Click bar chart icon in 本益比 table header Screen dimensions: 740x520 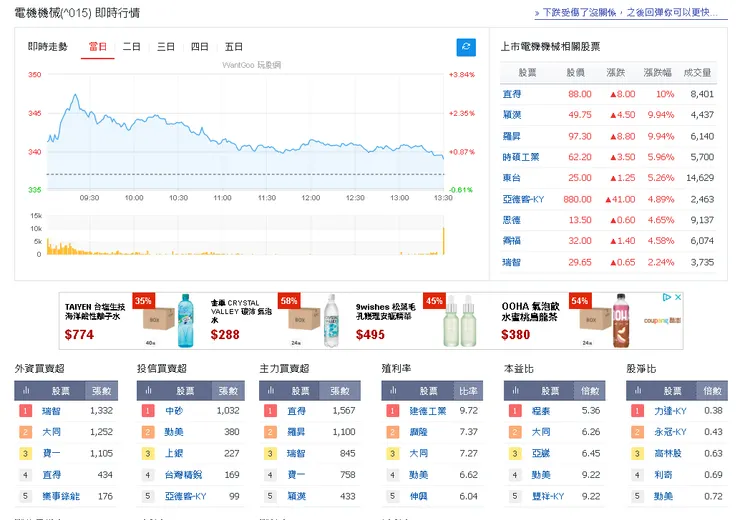click(513, 391)
